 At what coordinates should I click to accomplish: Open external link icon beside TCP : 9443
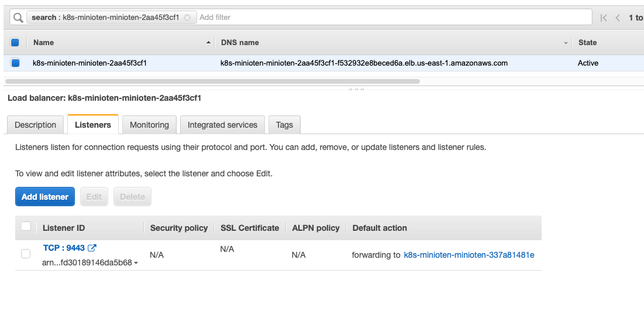92,248
